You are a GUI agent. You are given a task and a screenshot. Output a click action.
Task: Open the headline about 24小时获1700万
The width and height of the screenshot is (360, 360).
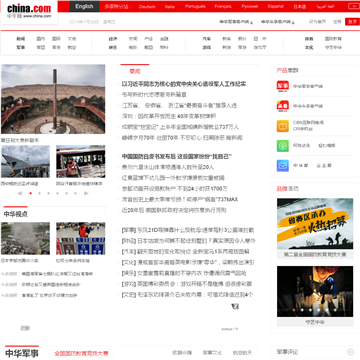(175, 189)
